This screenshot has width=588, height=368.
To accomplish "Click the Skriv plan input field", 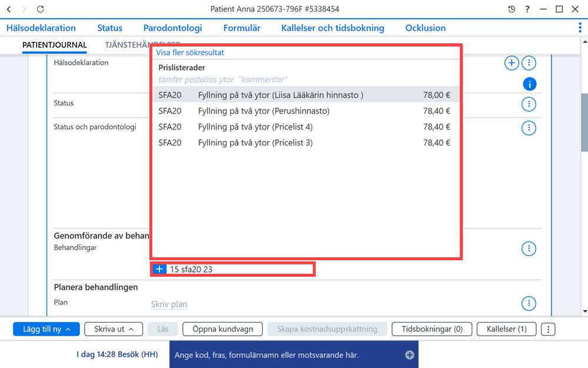I will pyautogui.click(x=169, y=304).
